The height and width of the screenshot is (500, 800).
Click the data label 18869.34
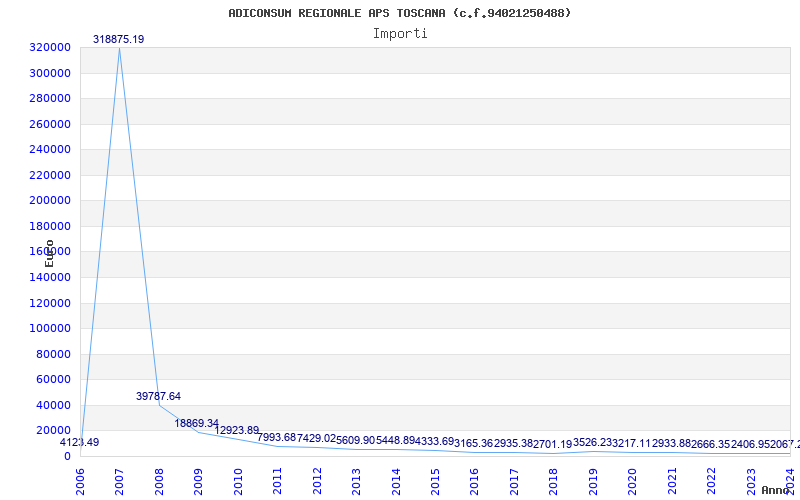(196, 423)
